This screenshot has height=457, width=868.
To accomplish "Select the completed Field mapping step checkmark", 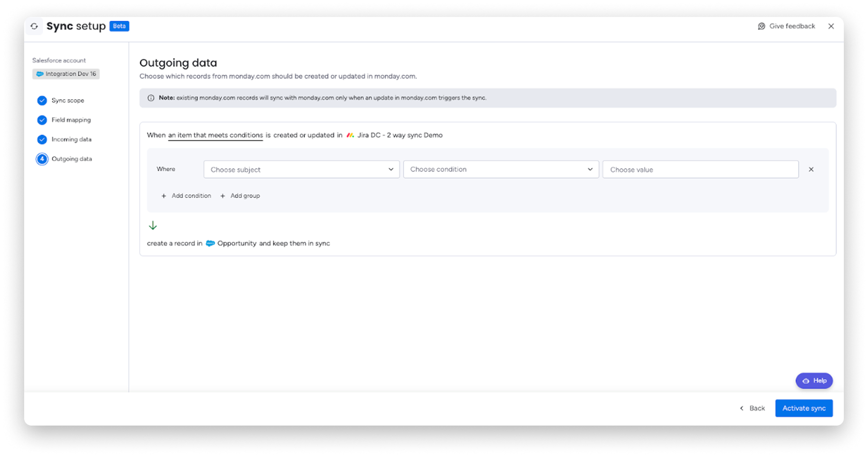I will (x=42, y=120).
